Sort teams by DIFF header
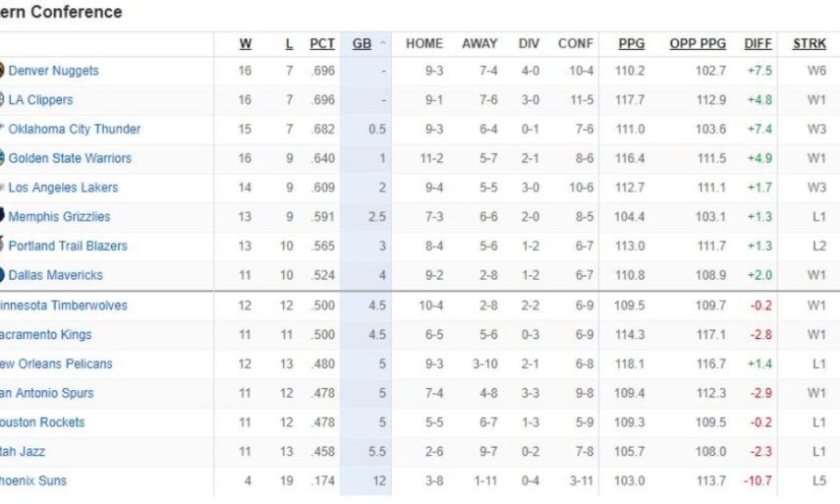 (x=758, y=44)
